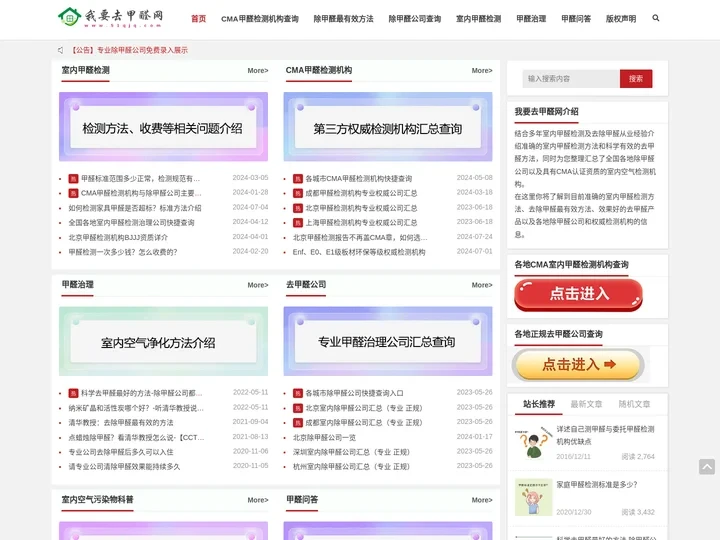Open thumbnail of 详述自己测甲醛 article
Viewport: 720px width, 540px height.
pos(533,443)
